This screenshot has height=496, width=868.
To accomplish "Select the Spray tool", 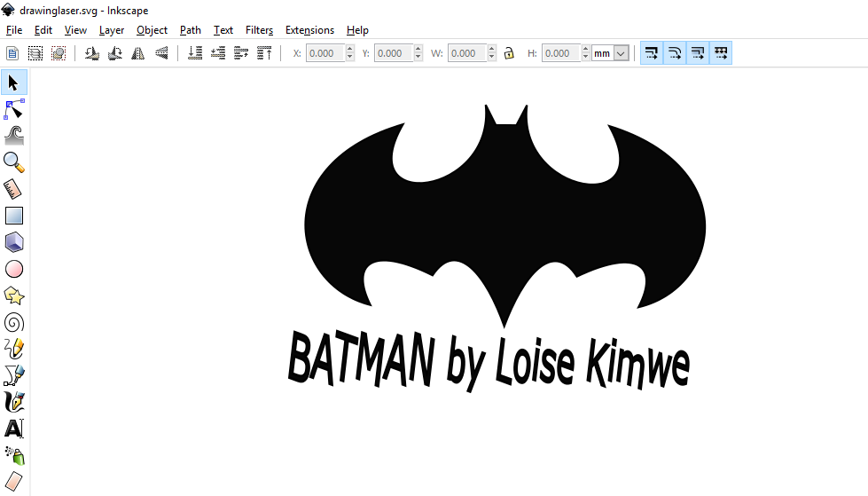I will (x=14, y=455).
